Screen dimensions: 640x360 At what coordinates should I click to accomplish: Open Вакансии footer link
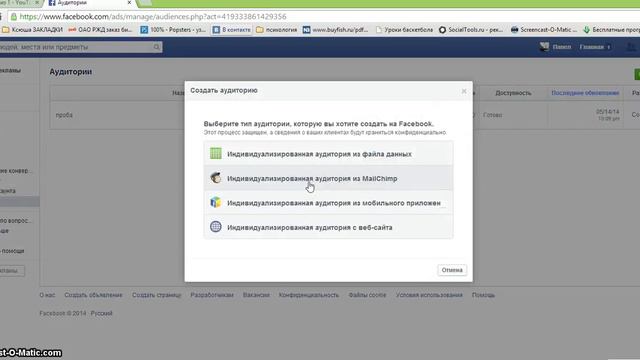(256, 295)
